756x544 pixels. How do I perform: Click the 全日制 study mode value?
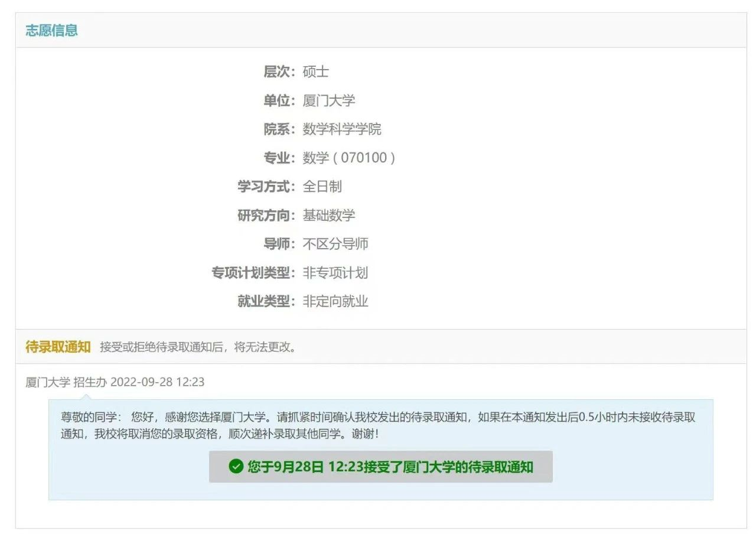[x=322, y=187]
